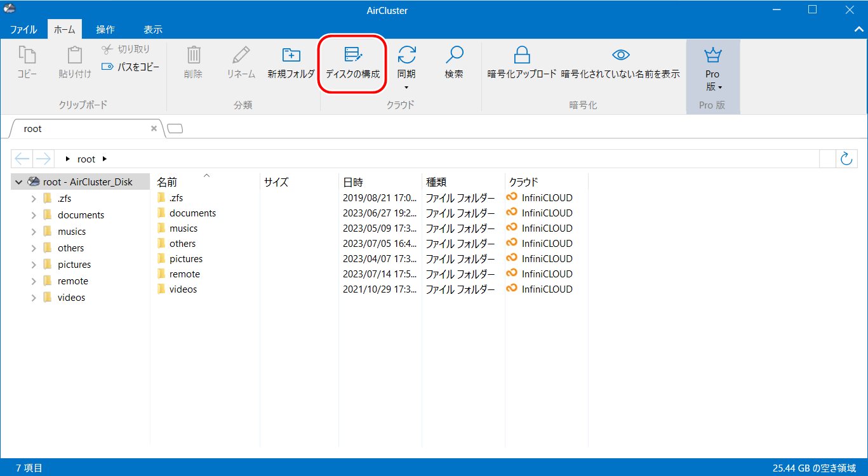Switch to the 操作 ribbon tab
Image resolution: width=868 pixels, height=476 pixels.
click(x=105, y=30)
